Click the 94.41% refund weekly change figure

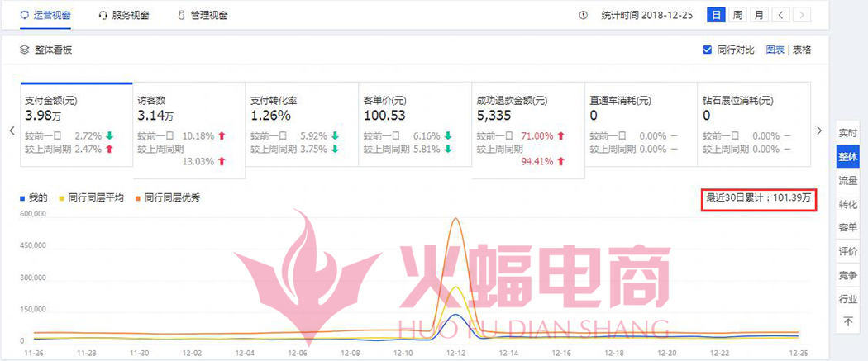pyautogui.click(x=537, y=161)
